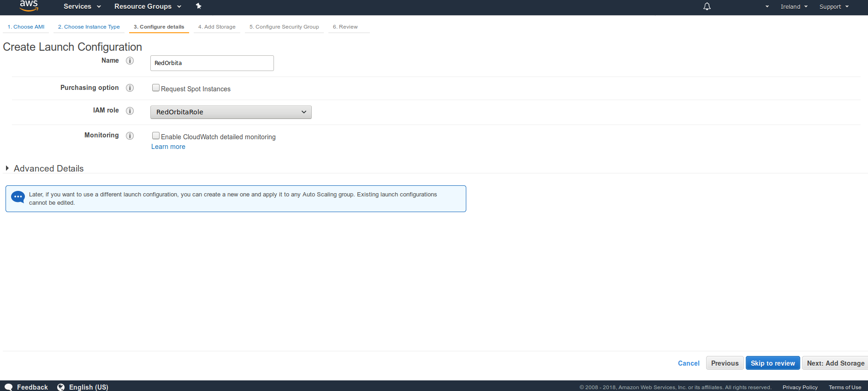Switch to the Choose Instance Type step

89,27
